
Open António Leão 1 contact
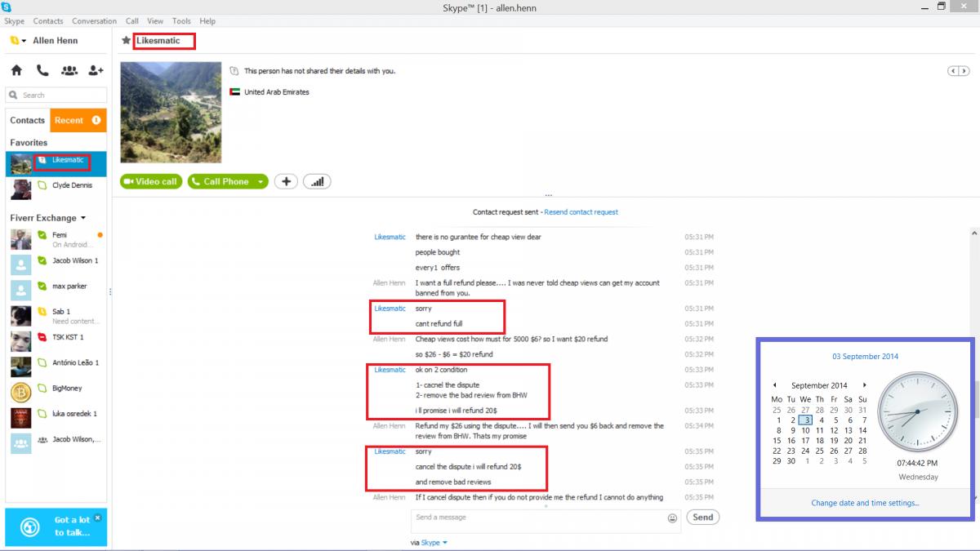56,367
